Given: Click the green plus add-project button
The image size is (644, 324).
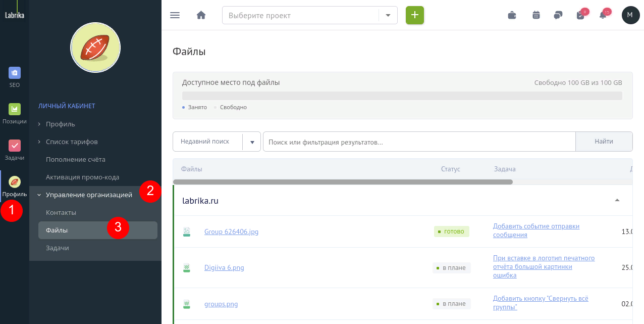Looking at the screenshot, I should tap(415, 15).
